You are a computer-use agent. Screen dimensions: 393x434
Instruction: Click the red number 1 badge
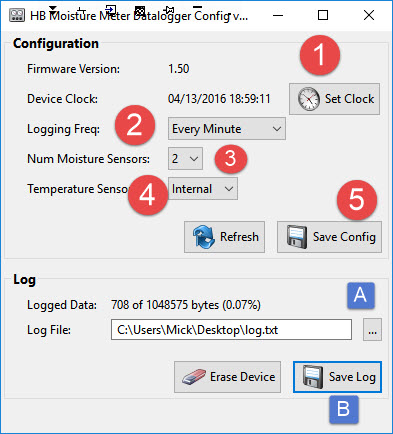(320, 55)
